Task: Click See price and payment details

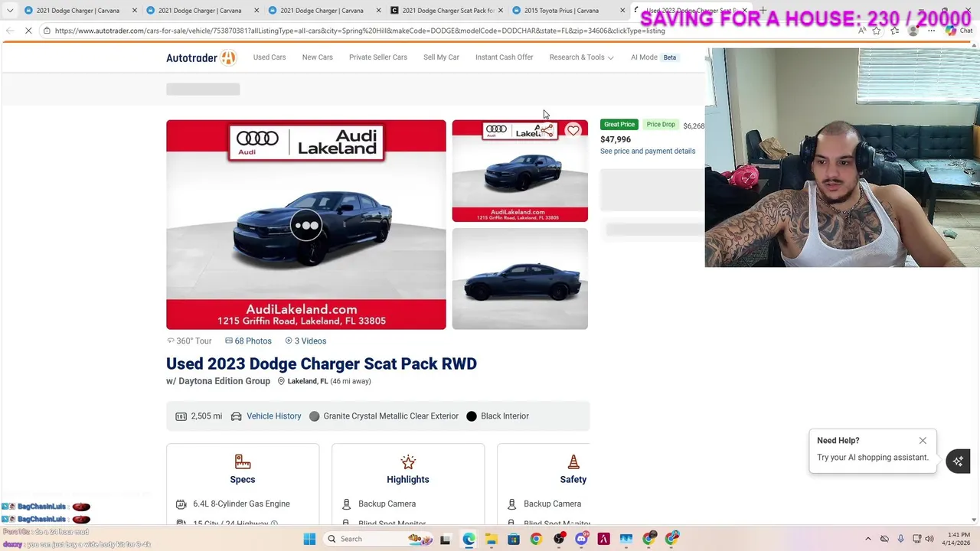Action: tap(648, 152)
